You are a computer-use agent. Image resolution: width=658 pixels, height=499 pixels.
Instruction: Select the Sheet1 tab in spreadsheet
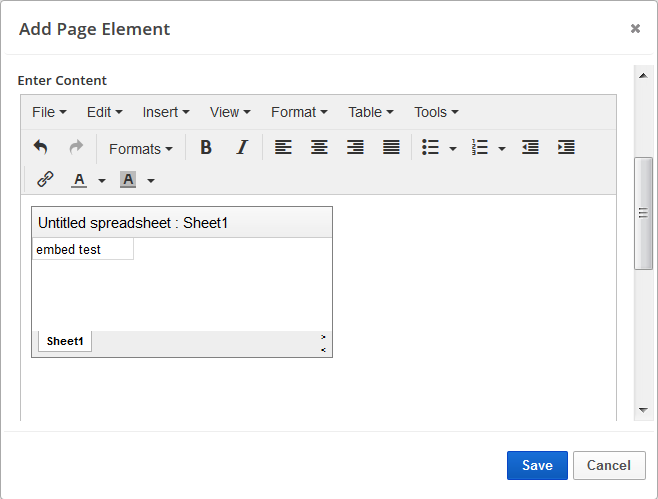pos(65,341)
